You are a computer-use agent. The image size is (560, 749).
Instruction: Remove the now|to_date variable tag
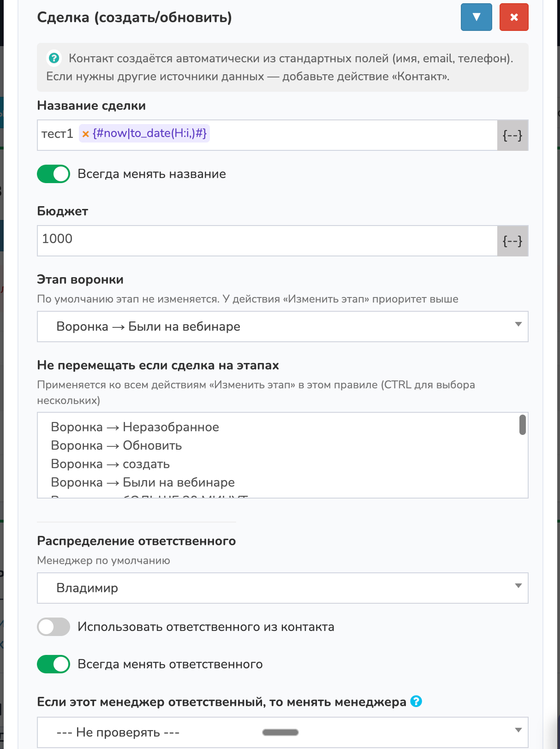[x=85, y=134]
